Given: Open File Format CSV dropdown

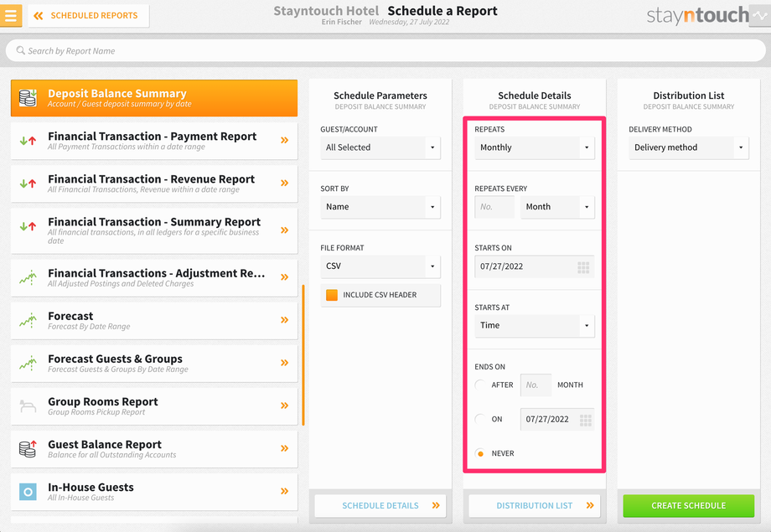Looking at the screenshot, I should click(380, 266).
